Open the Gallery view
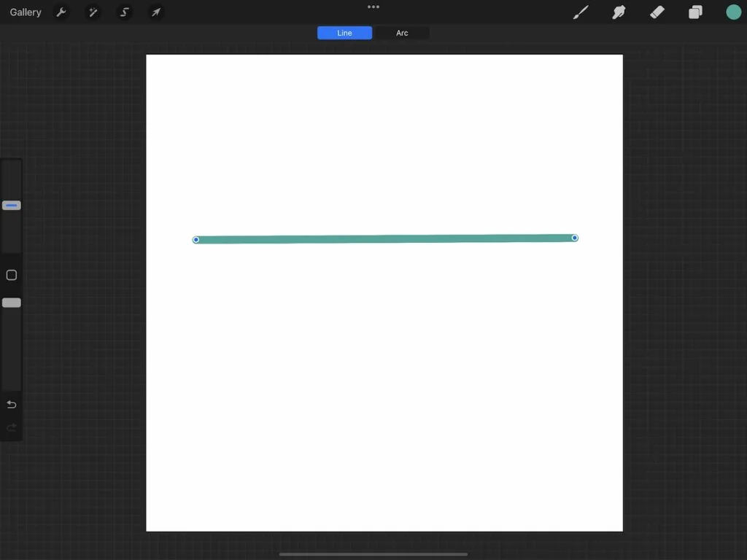747x560 pixels. tap(26, 12)
